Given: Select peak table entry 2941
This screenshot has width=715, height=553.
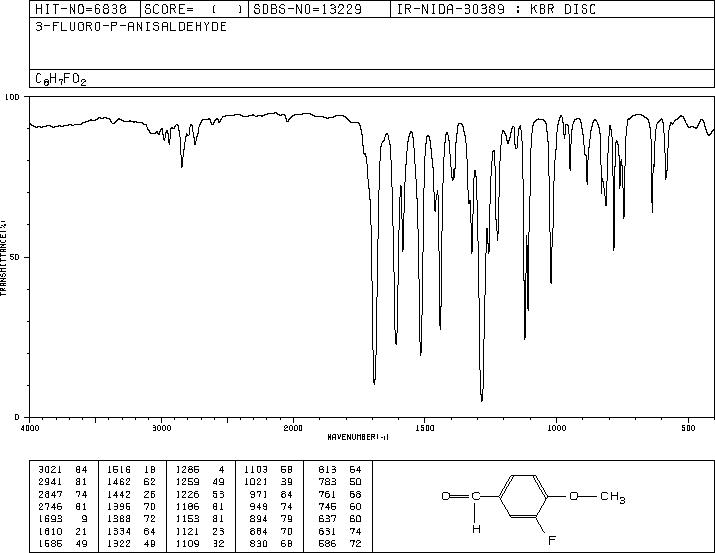Looking at the screenshot, I should 50,482.
